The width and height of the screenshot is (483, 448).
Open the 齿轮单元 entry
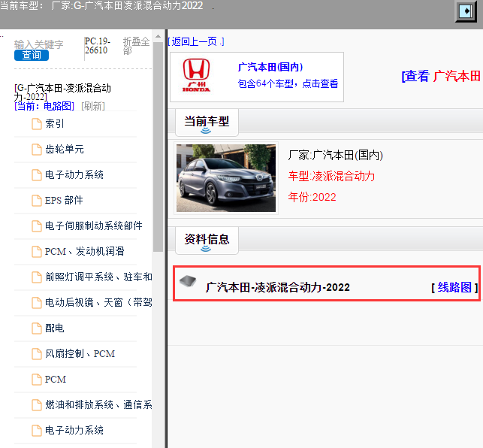pyautogui.click(x=65, y=150)
